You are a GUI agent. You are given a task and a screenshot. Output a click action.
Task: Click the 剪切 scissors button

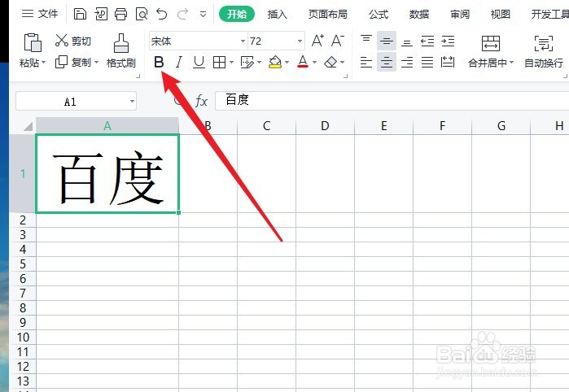pyautogui.click(x=72, y=41)
